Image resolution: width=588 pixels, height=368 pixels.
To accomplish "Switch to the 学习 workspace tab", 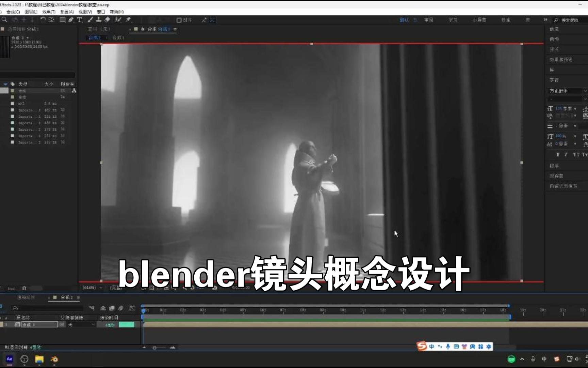I will tap(453, 20).
